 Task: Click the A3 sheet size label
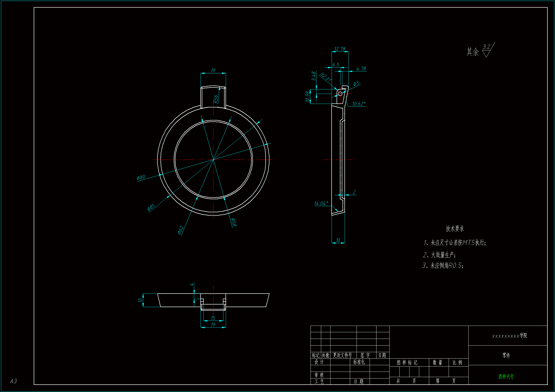[13, 381]
